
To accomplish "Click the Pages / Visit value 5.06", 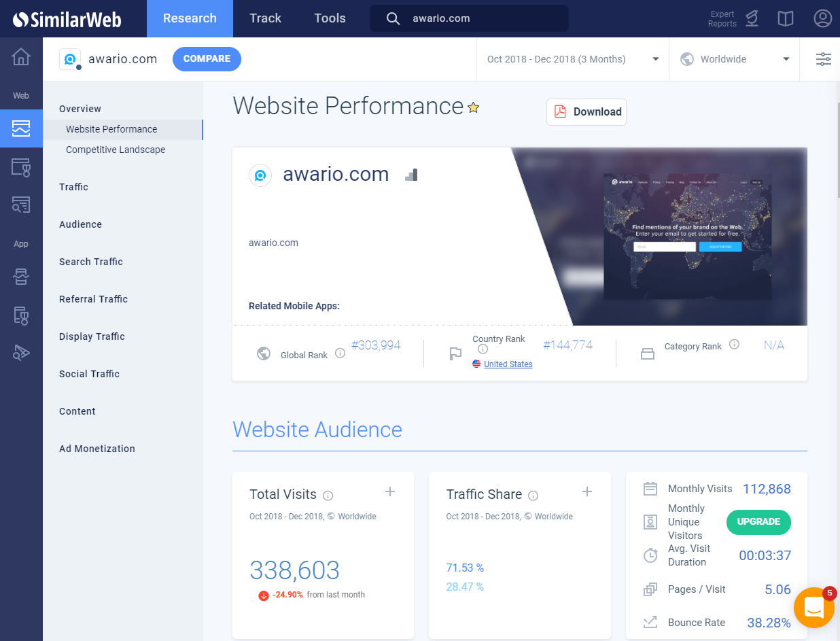I will tap(777, 589).
